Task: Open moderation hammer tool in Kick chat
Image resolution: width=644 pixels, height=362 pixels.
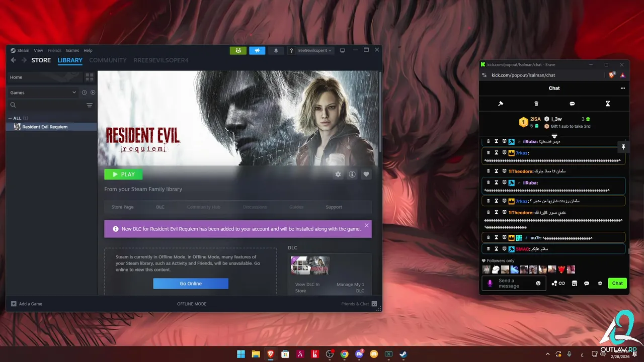Action: (x=501, y=104)
